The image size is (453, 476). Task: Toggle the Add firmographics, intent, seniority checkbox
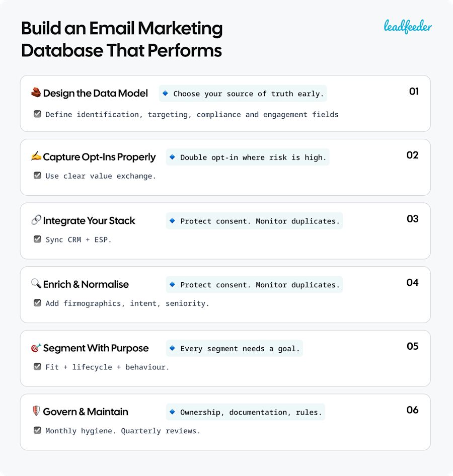click(x=37, y=303)
